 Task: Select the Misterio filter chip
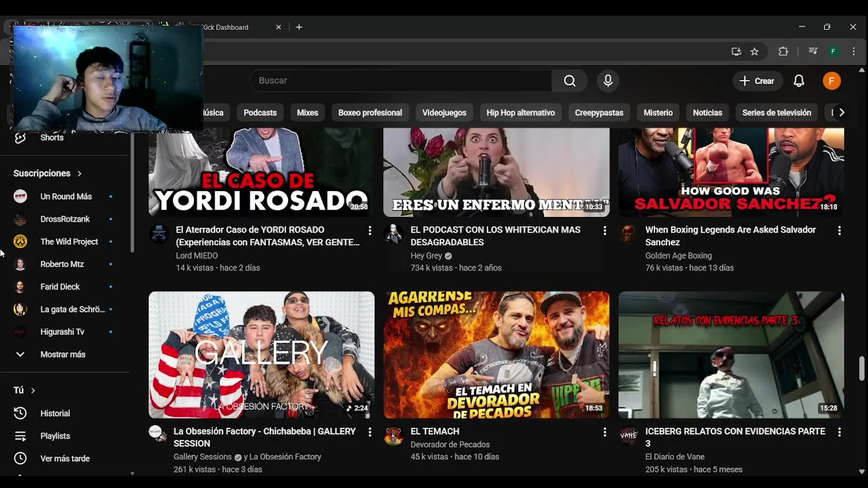pos(658,113)
